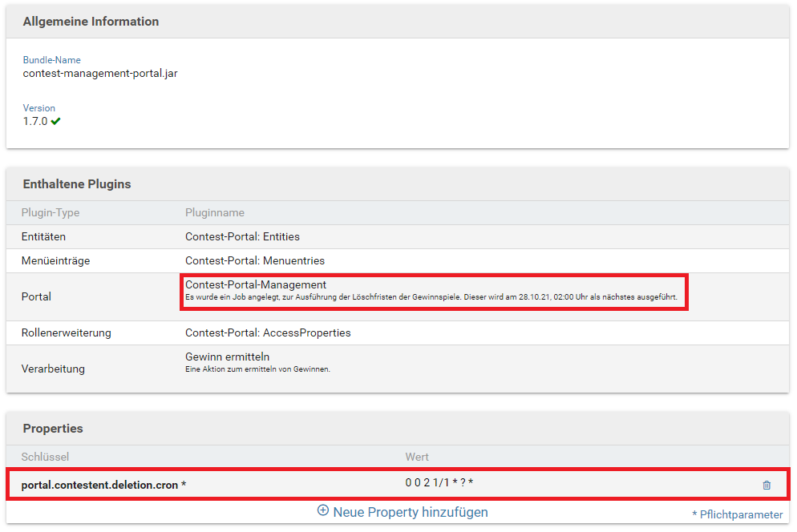Delete the portal.contestent.deletion.cron property via trash icon
This screenshot has width=797, height=532.
(x=767, y=485)
